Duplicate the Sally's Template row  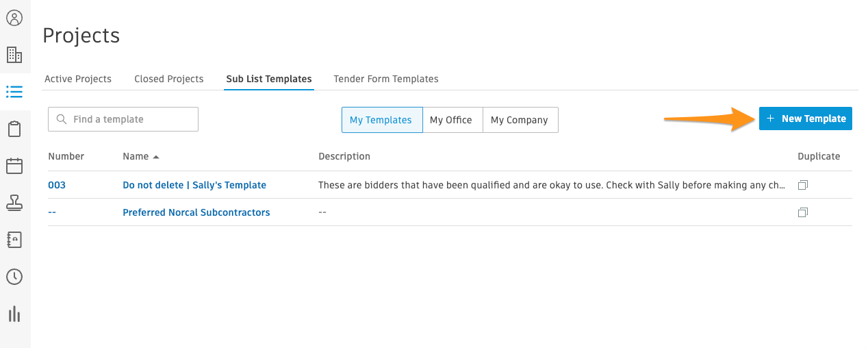[803, 185]
